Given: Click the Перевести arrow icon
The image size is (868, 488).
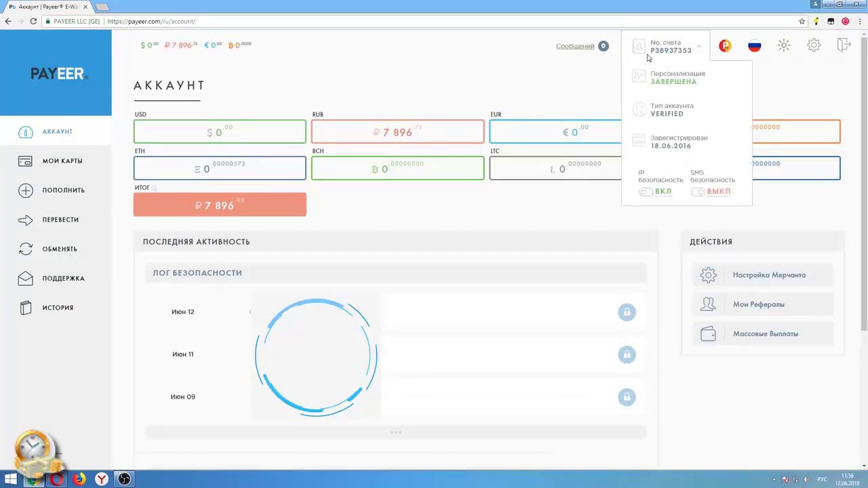Looking at the screenshot, I should (x=25, y=220).
